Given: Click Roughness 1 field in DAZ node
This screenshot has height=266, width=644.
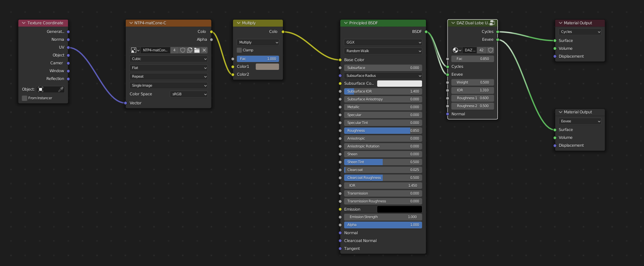Looking at the screenshot, I should [473, 98].
